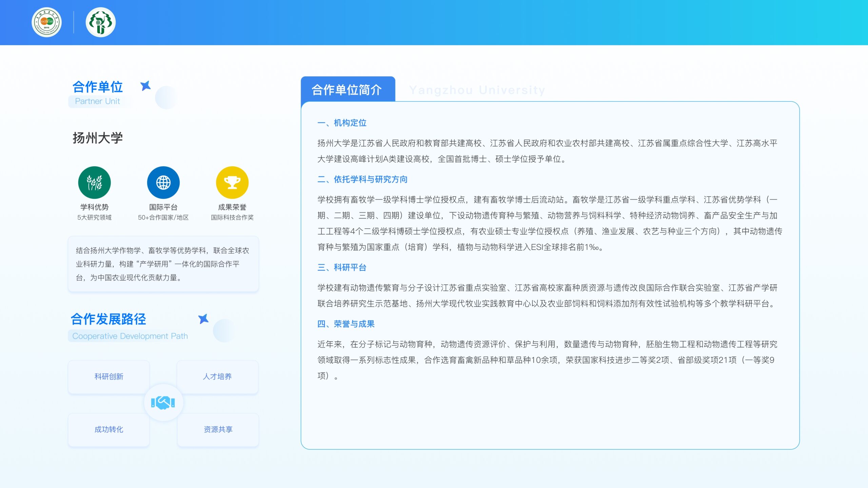Click the green wheat 学科优势 icon
This screenshot has height=488, width=868.
94,182
